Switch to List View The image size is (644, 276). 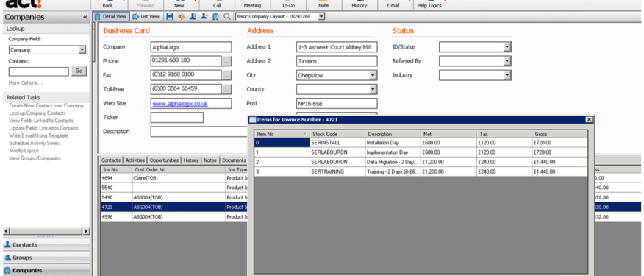pos(146,17)
